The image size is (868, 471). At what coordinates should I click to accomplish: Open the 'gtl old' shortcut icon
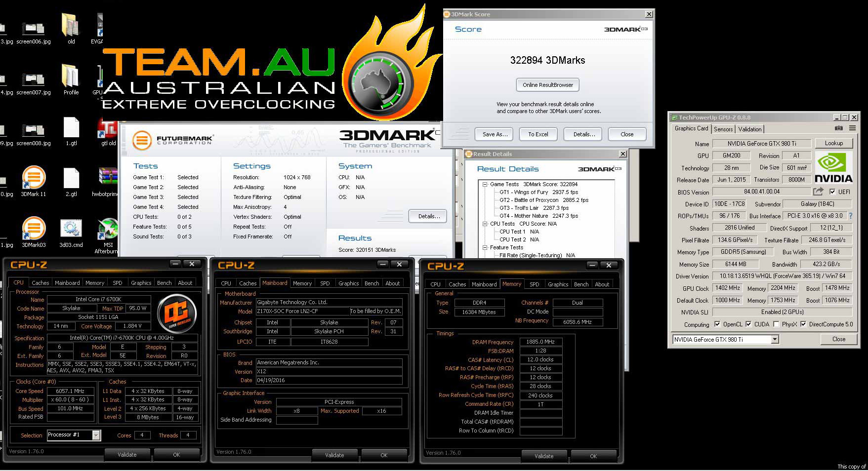point(108,131)
